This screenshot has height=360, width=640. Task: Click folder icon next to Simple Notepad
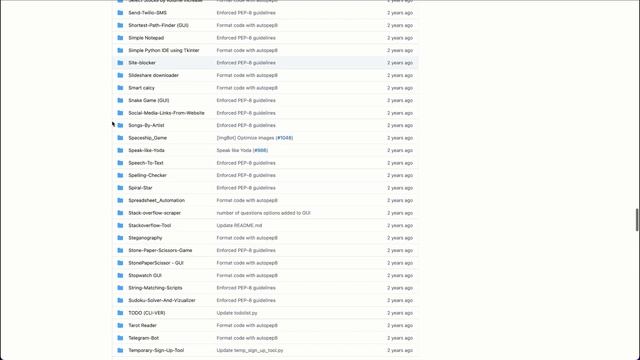[120, 38]
